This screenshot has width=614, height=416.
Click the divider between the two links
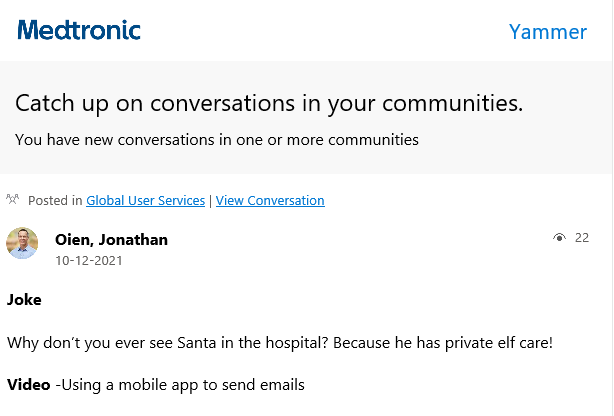point(210,200)
